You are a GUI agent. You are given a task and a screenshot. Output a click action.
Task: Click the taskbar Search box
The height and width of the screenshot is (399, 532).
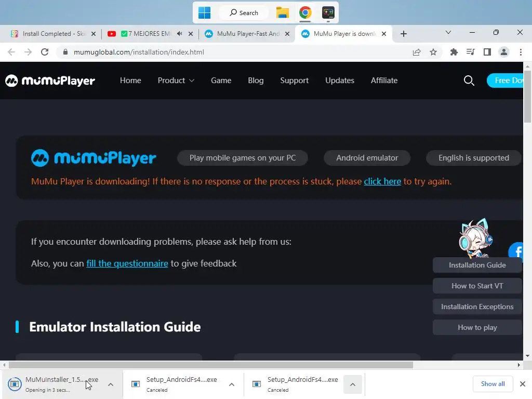(x=244, y=13)
